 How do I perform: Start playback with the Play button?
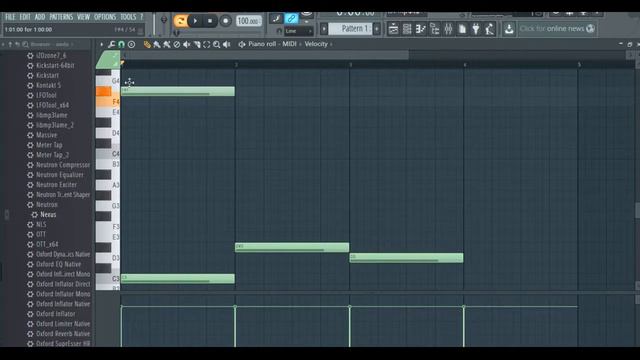tap(195, 21)
